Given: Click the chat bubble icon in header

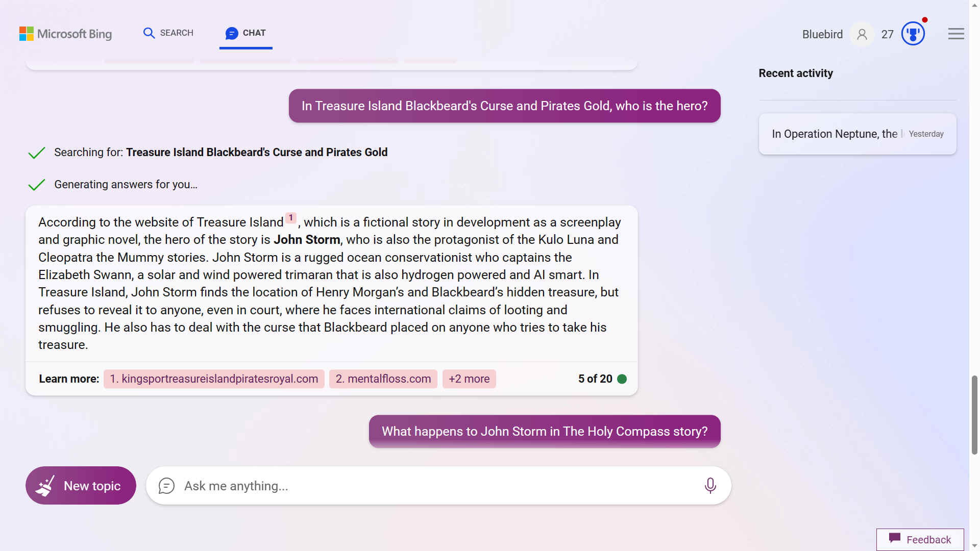Looking at the screenshot, I should coord(232,33).
